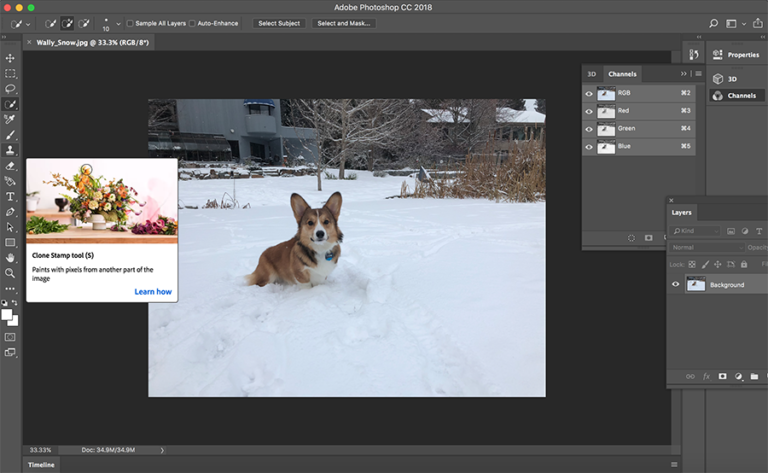Open the Properties panel button
The image size is (768, 473).
point(736,54)
